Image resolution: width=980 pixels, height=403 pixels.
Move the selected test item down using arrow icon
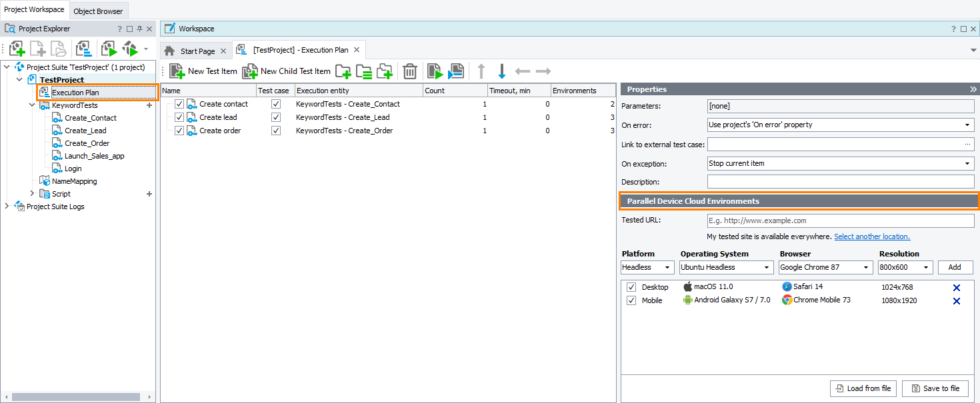coord(501,71)
